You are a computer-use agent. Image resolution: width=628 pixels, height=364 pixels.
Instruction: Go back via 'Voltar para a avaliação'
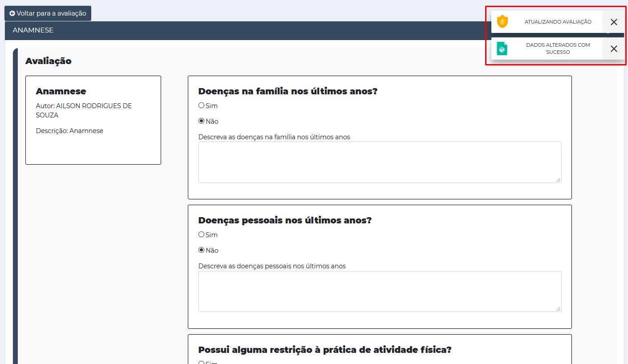[48, 13]
